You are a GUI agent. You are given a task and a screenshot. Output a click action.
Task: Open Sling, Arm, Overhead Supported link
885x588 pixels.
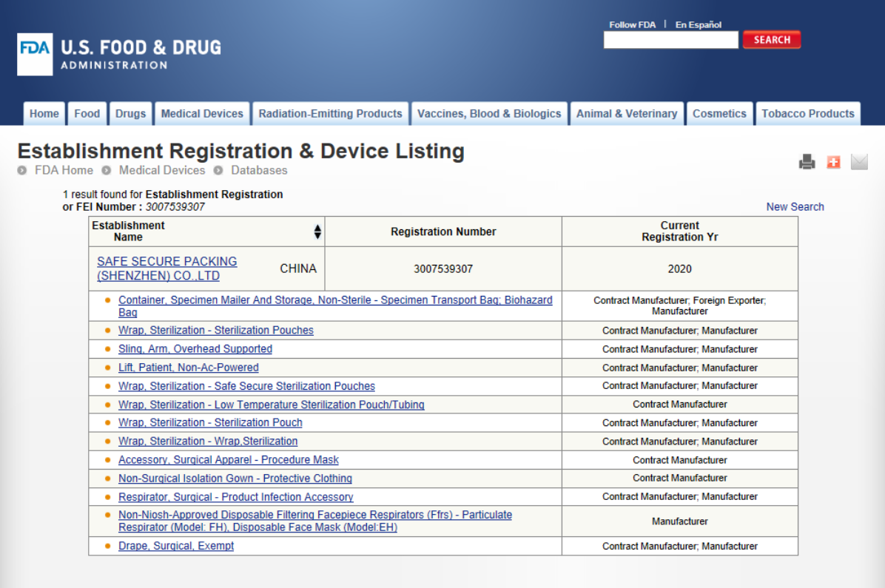pyautogui.click(x=195, y=349)
